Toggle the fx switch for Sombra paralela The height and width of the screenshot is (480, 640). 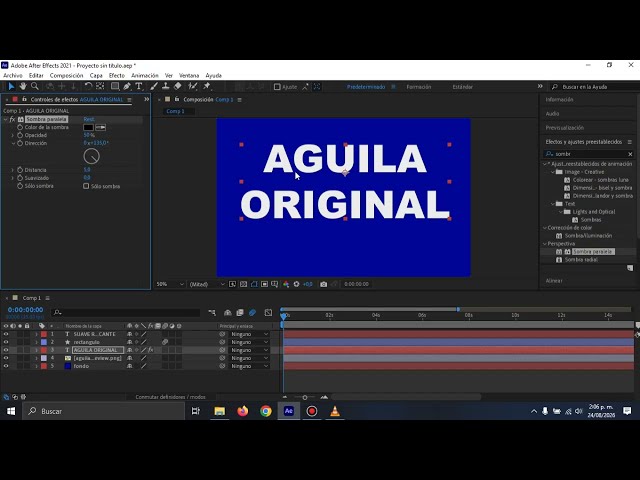[x=12, y=119]
